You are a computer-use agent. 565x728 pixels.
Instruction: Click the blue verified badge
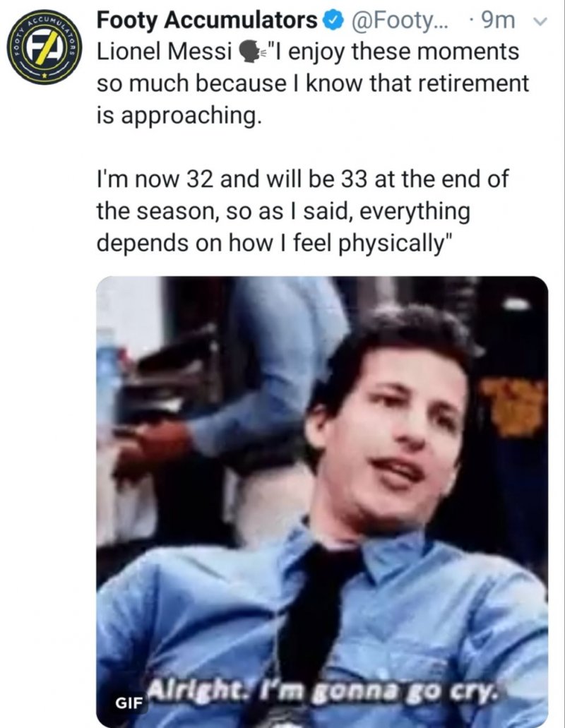click(335, 21)
